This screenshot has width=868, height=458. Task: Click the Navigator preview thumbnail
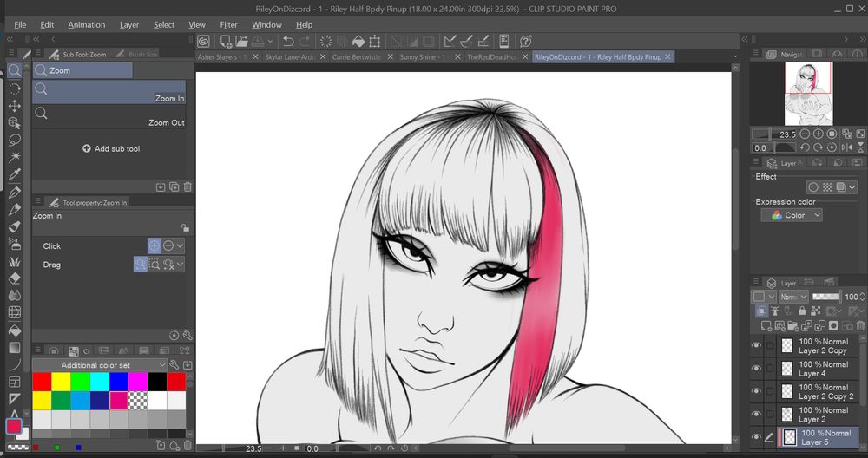[x=808, y=93]
